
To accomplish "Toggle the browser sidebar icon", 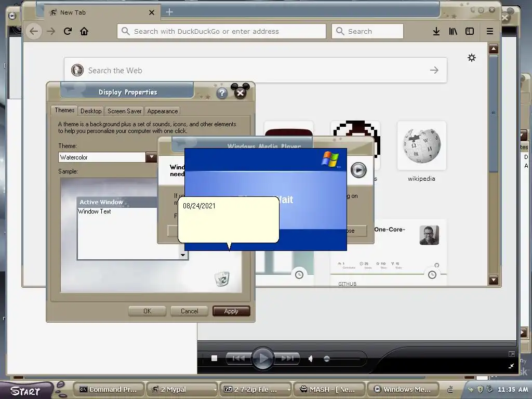I will tap(470, 31).
